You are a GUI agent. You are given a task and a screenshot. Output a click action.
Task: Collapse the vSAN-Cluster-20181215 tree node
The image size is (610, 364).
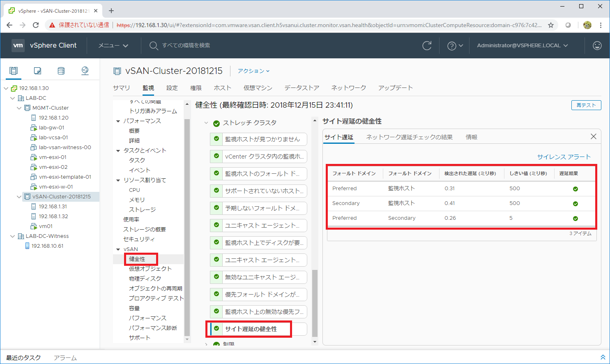(19, 196)
